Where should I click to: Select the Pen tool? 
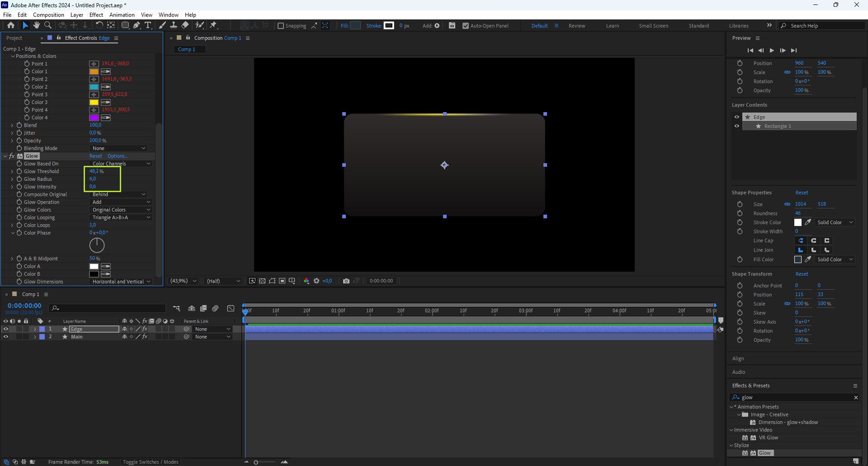pos(137,25)
